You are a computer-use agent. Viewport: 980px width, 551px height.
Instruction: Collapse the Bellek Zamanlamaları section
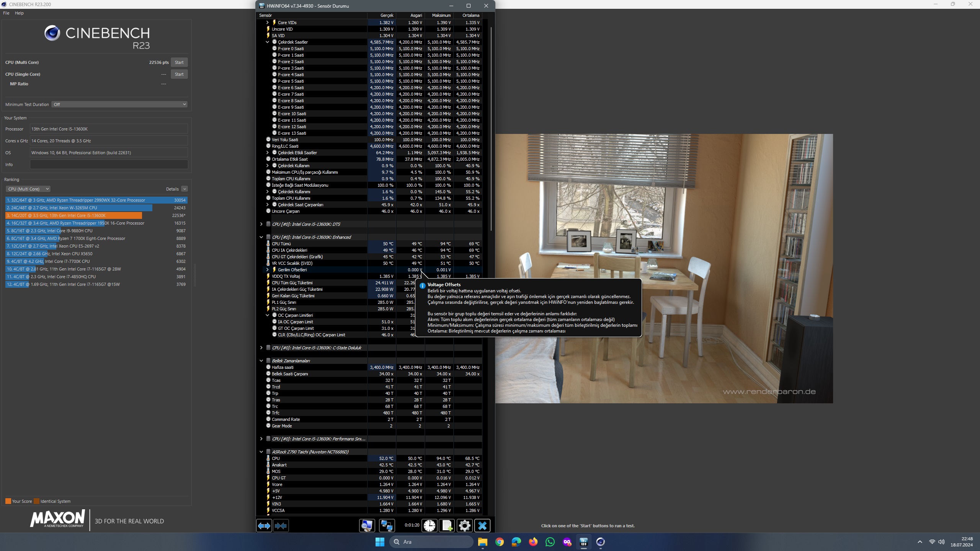[x=261, y=361]
